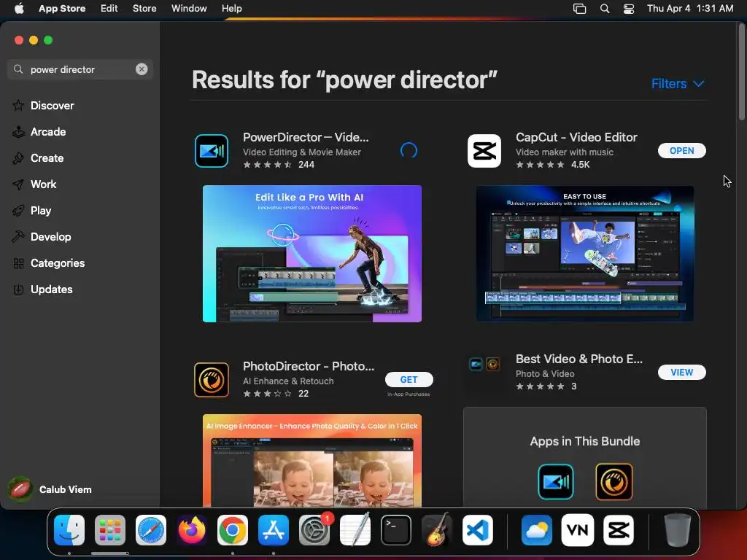Viewport: 747px width, 560px height.
Task: Open VN video editor from the Dock
Action: coord(578,530)
